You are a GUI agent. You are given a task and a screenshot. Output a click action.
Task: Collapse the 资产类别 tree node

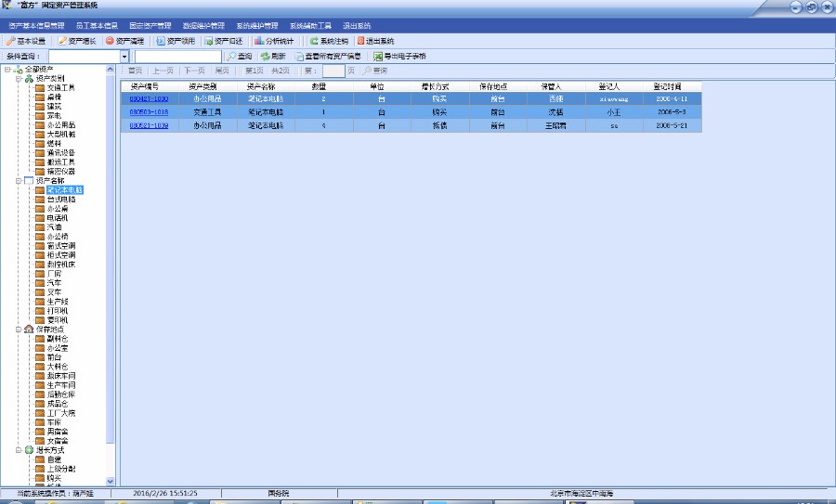(x=19, y=78)
